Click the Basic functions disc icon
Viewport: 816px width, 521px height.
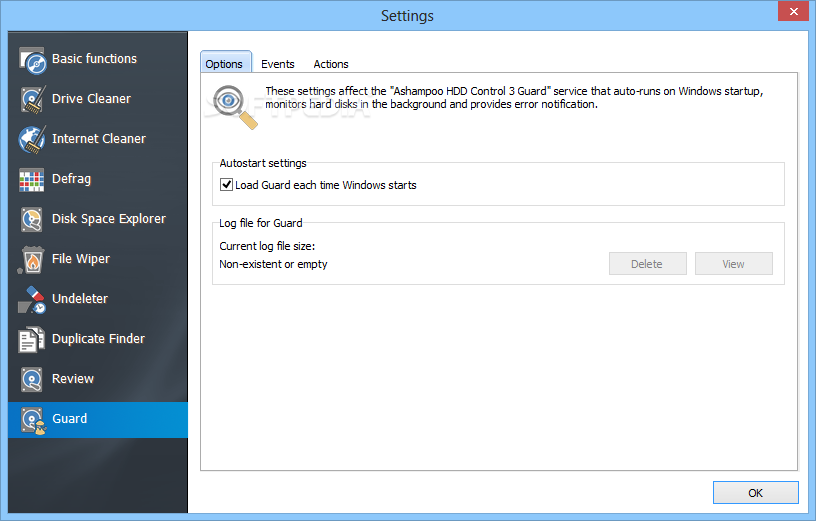tap(32, 60)
